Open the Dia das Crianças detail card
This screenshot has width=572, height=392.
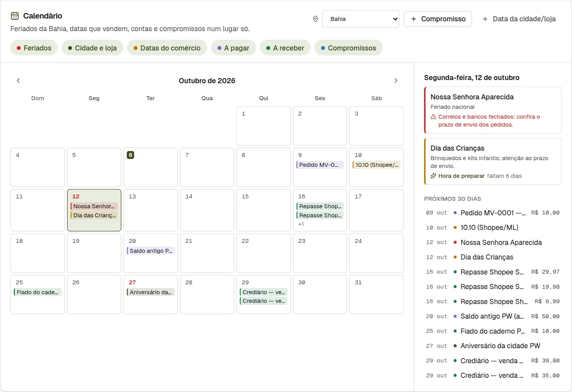coord(493,161)
